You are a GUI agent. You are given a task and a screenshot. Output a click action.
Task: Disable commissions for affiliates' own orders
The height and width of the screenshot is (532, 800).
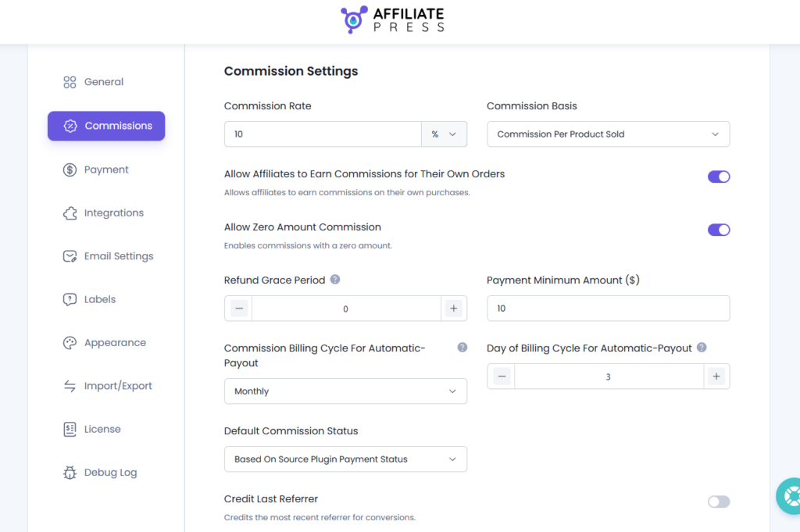pos(719,177)
